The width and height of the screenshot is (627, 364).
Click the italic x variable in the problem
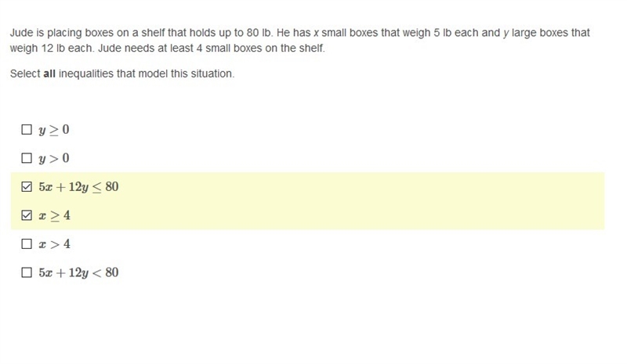pos(316,33)
